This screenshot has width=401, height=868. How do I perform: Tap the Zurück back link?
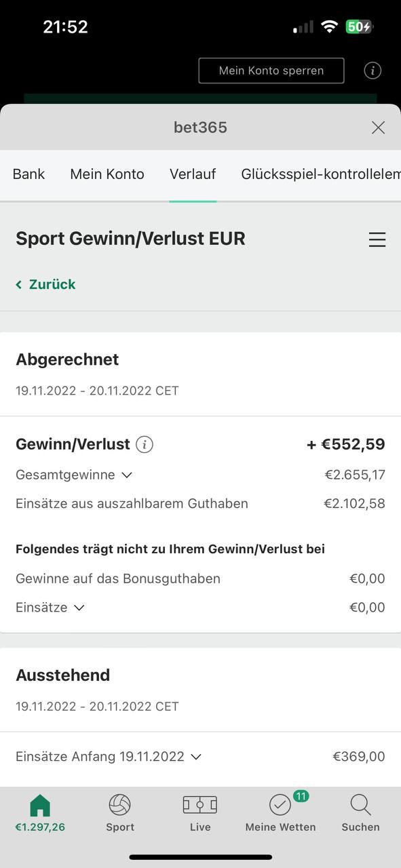click(45, 284)
